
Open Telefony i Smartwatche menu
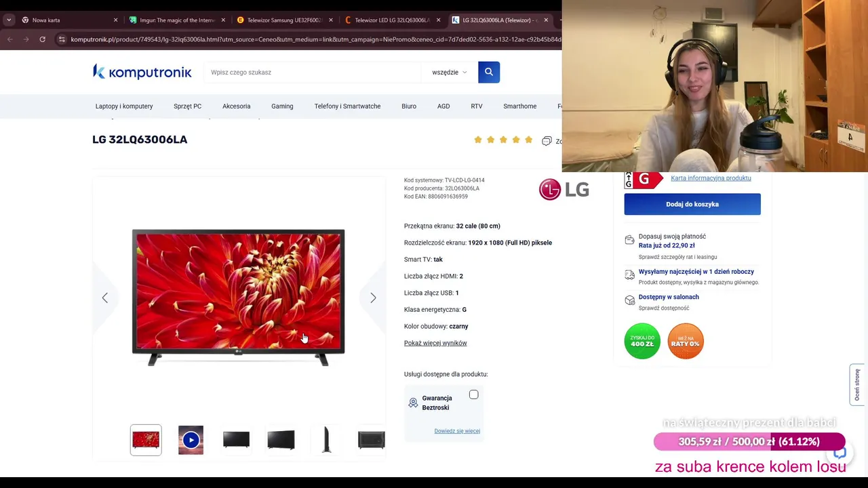pos(347,106)
